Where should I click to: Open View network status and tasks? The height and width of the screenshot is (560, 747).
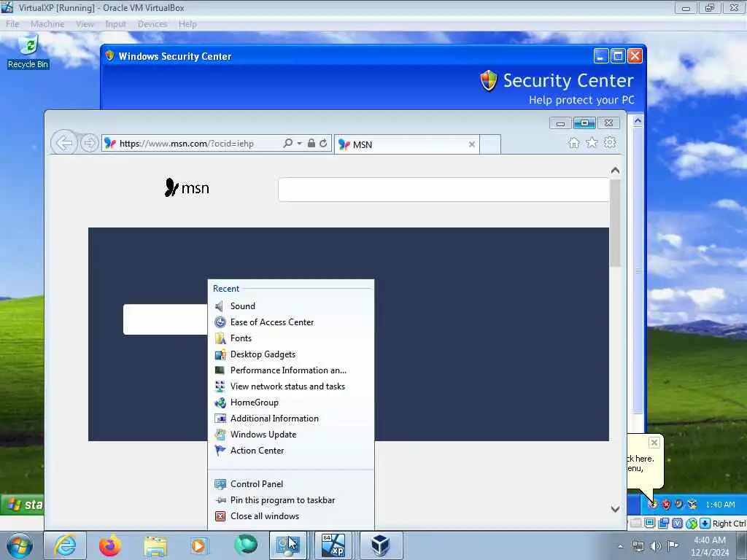[x=291, y=386]
